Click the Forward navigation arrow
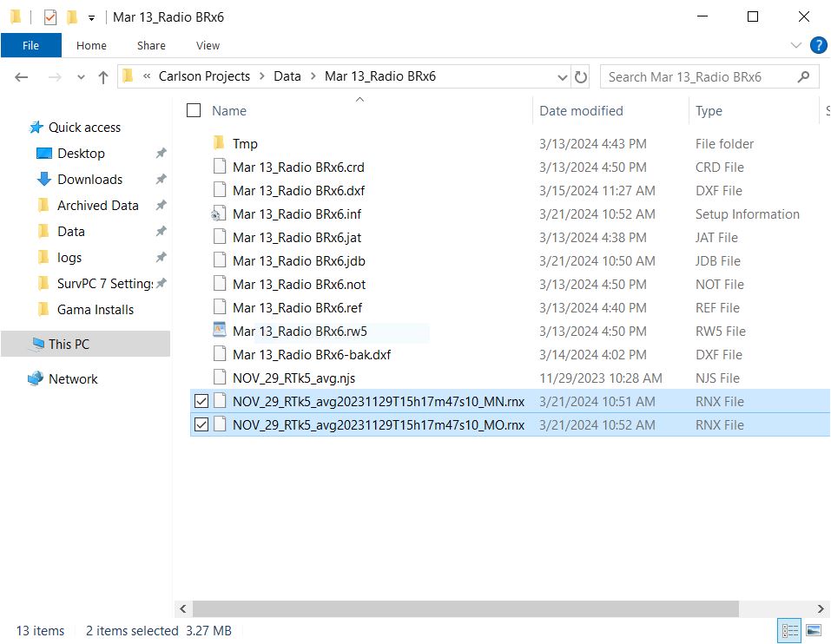 pyautogui.click(x=55, y=77)
